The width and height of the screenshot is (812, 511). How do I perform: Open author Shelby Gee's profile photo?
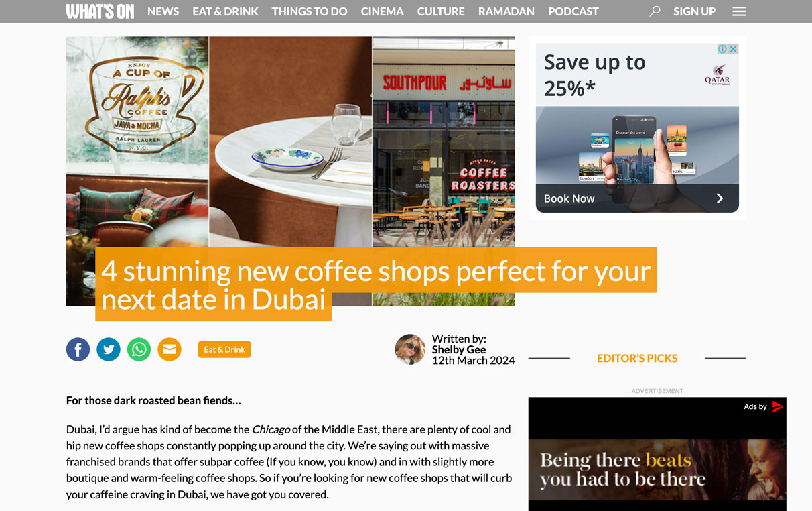[x=410, y=349]
